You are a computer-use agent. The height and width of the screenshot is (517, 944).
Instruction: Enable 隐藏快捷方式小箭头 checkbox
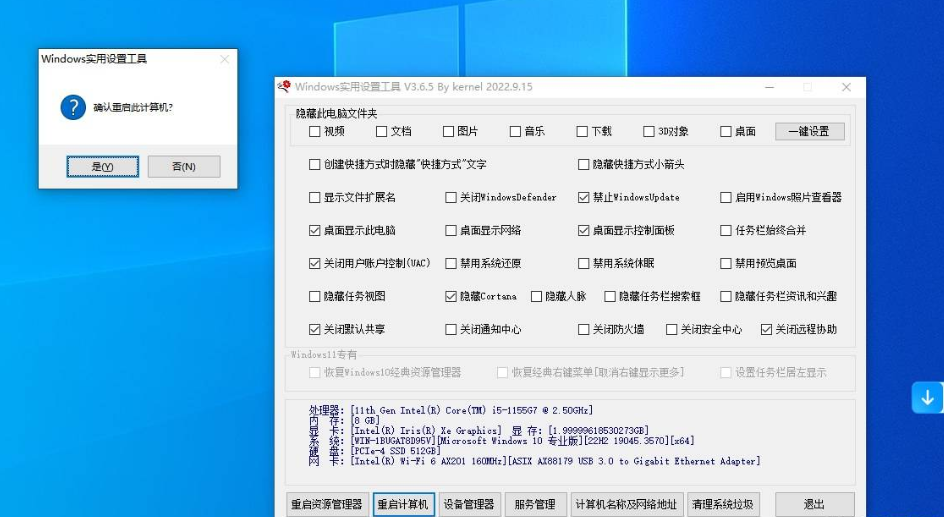pyautogui.click(x=583, y=164)
